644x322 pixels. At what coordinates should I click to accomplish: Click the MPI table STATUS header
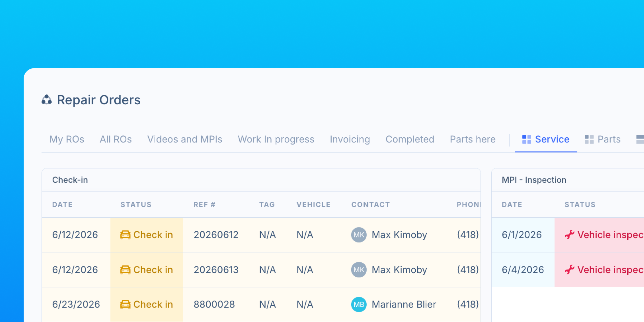tap(580, 204)
